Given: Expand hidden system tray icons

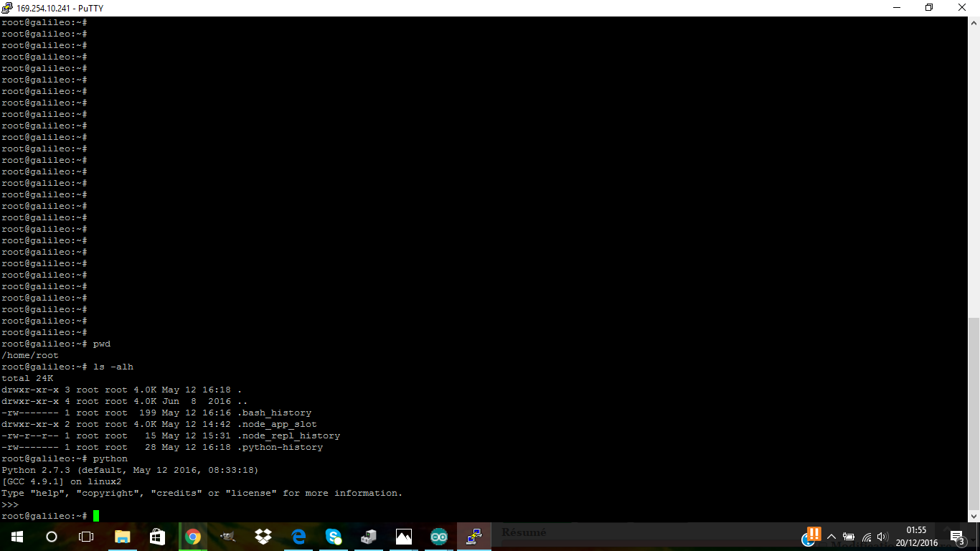Looking at the screenshot, I should pyautogui.click(x=831, y=537).
